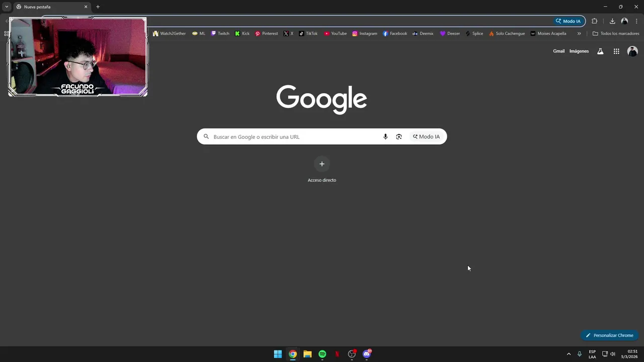This screenshot has height=362, width=644.
Task: Add a shortcut with Acceso directo button
Action: pyautogui.click(x=322, y=169)
